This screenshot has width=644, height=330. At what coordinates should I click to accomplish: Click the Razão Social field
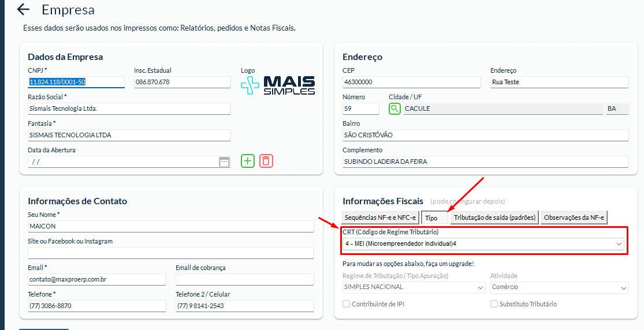tap(129, 108)
